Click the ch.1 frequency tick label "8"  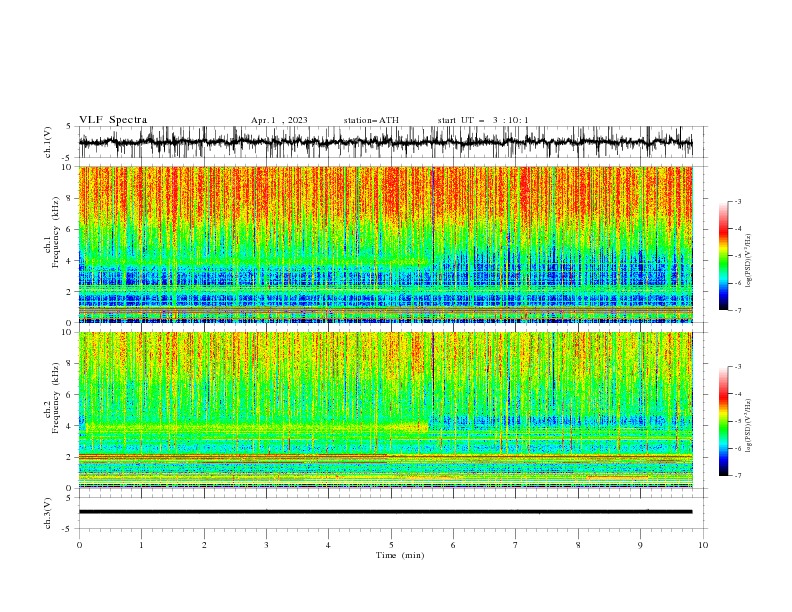70,198
